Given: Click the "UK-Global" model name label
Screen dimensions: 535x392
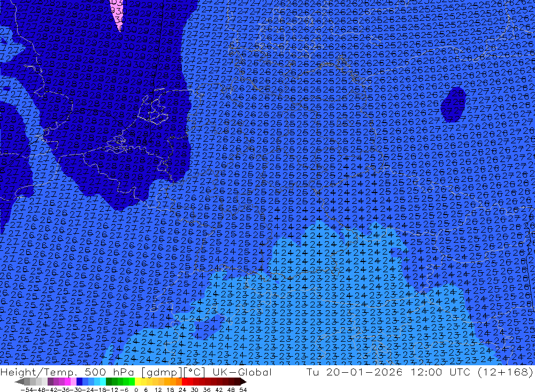Looking at the screenshot, I should point(242,372).
